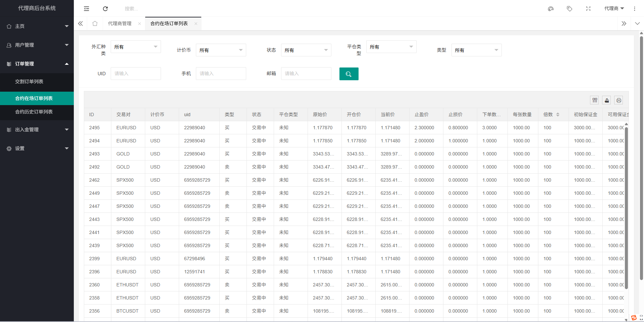The image size is (644, 322).
Task: Click the green search button
Action: pyautogui.click(x=348, y=74)
